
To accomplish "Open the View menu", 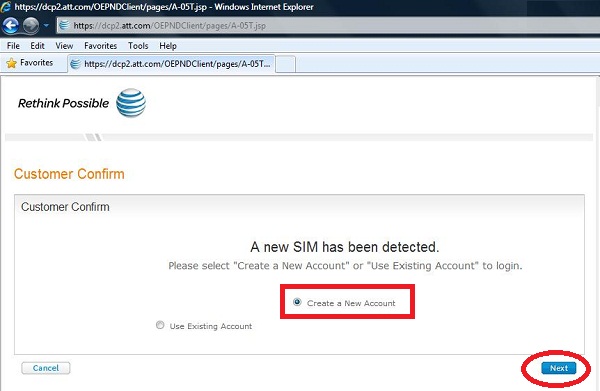I will click(x=64, y=46).
